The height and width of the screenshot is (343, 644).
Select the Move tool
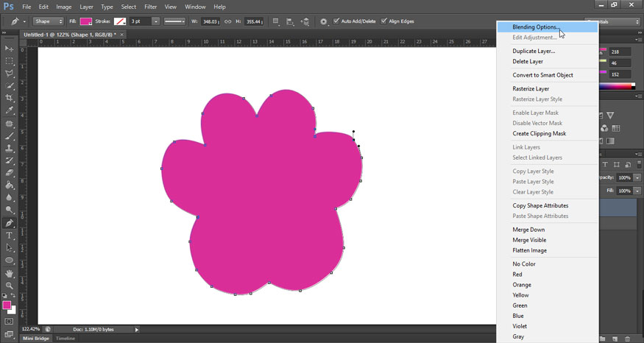tap(10, 49)
